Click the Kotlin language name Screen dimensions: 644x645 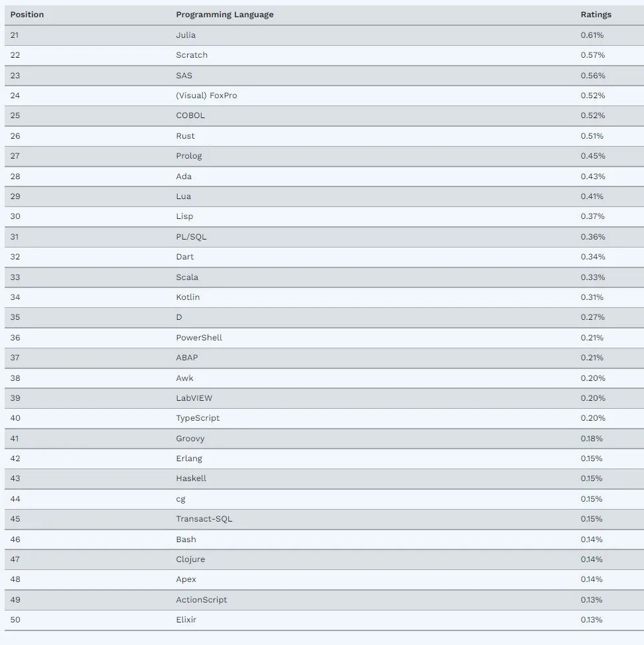pyautogui.click(x=188, y=297)
